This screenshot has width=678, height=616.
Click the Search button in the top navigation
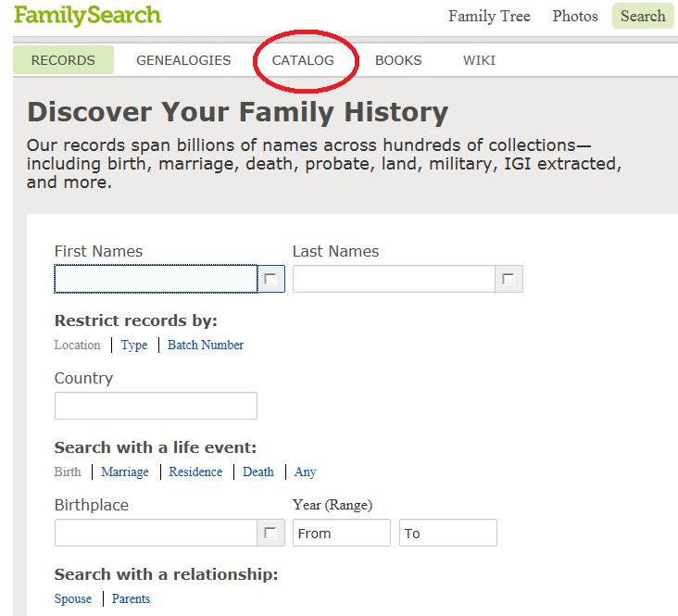(x=643, y=16)
